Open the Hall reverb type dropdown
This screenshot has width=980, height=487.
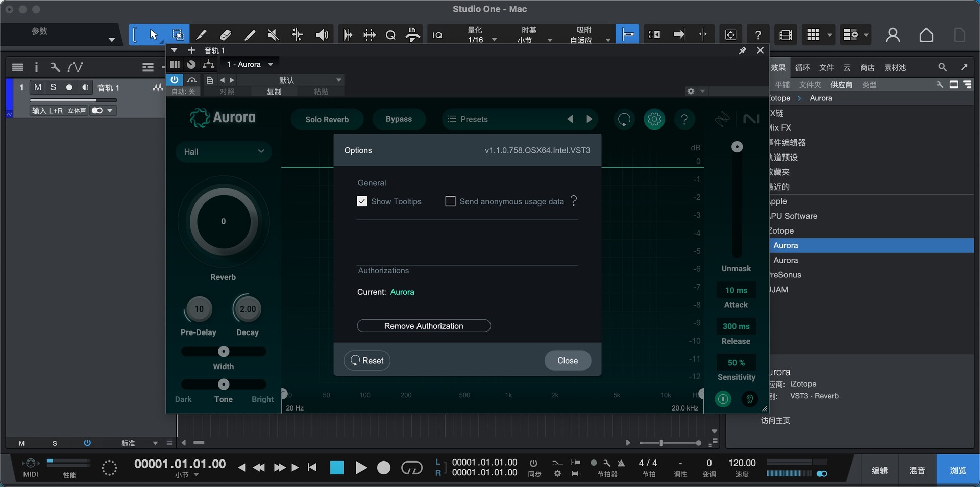point(224,151)
